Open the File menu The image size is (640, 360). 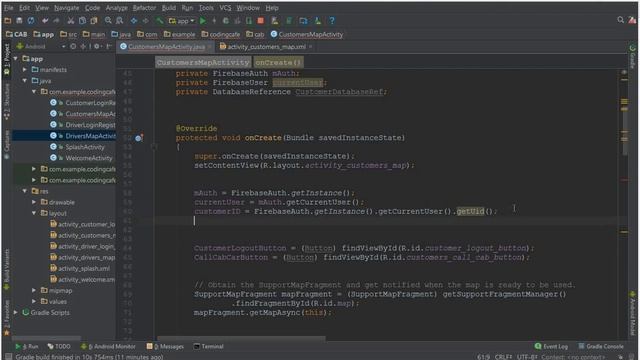[x=8, y=8]
